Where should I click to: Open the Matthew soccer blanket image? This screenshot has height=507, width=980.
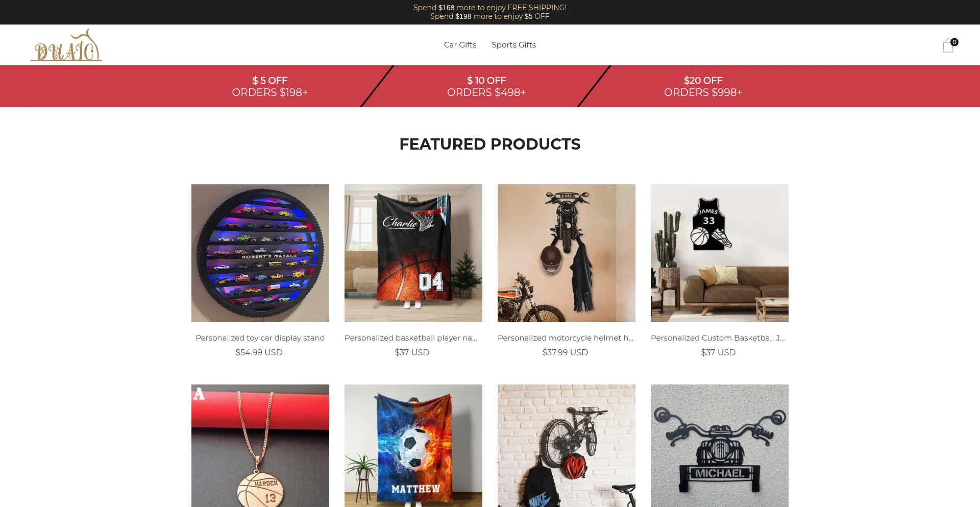tap(413, 446)
